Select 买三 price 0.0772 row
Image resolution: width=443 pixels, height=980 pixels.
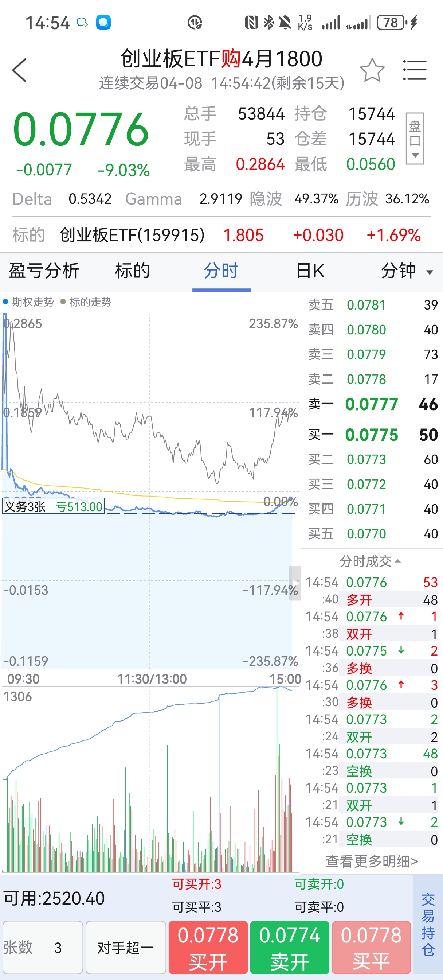pyautogui.click(x=372, y=484)
